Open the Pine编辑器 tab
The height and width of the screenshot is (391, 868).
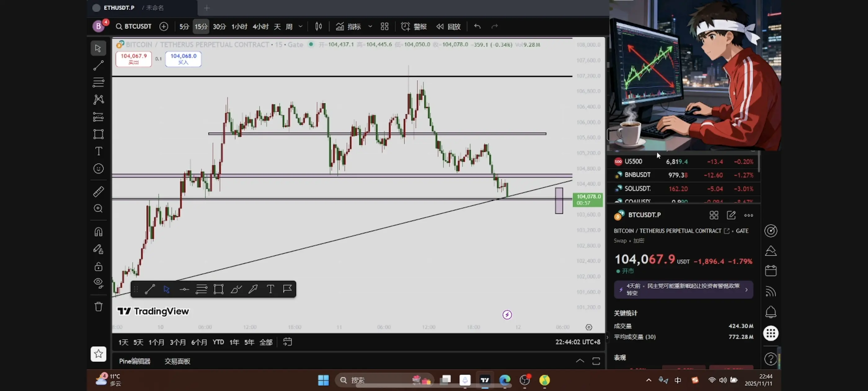[x=135, y=361]
